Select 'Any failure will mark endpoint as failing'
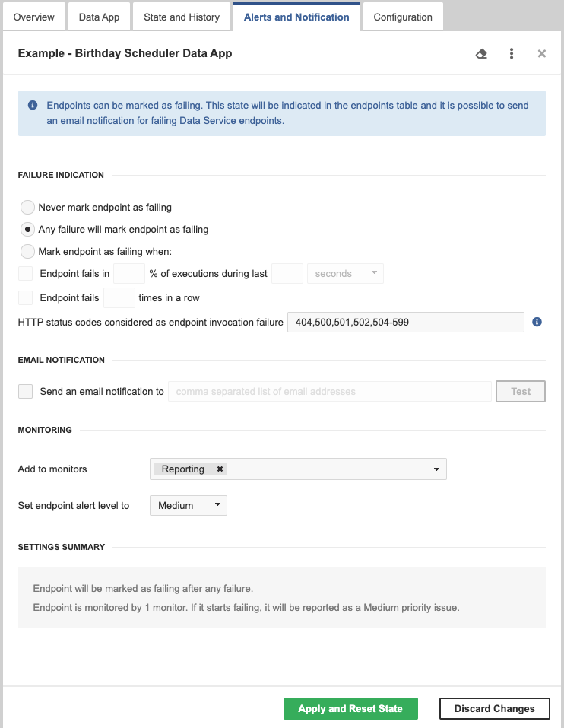The image size is (564, 728). tap(27, 229)
